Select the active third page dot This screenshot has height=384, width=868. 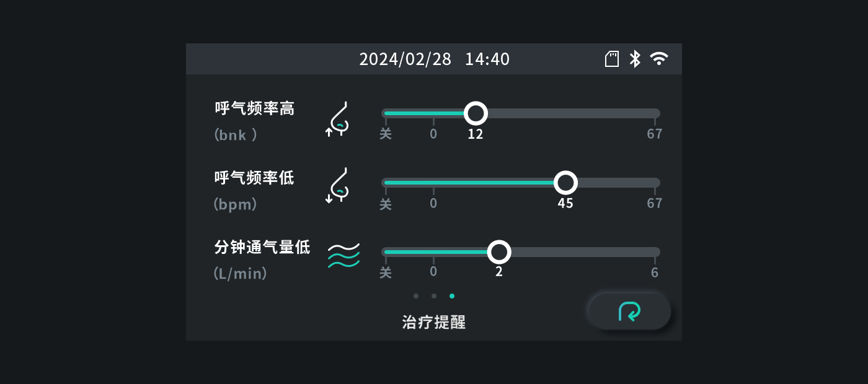pyautogui.click(x=452, y=296)
